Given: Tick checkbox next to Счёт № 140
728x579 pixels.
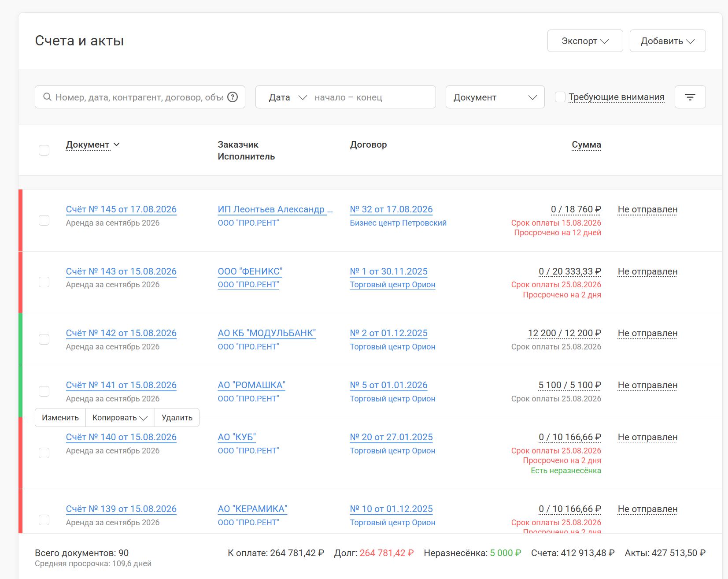Looking at the screenshot, I should (44, 453).
